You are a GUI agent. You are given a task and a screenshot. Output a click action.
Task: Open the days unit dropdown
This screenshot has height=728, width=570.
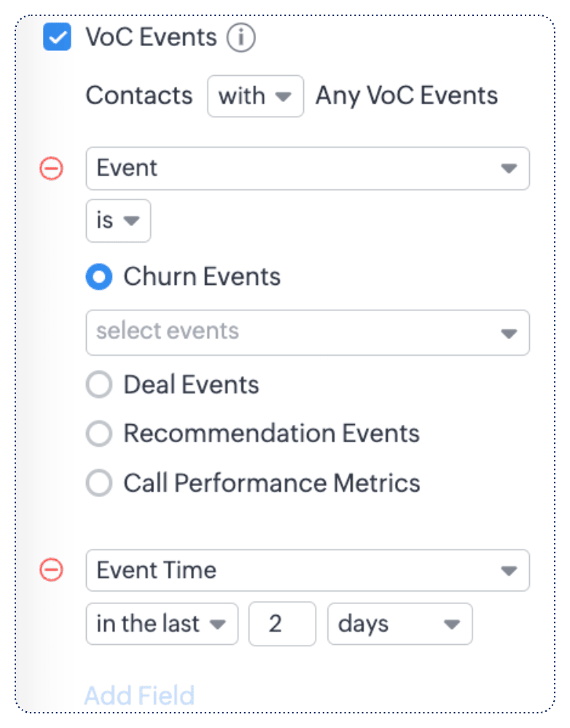tap(399, 624)
